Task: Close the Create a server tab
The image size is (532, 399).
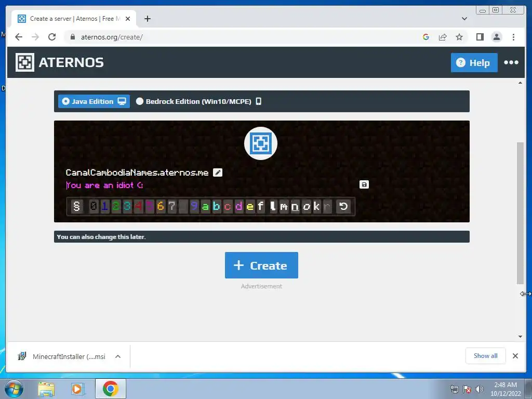Action: coord(128,19)
